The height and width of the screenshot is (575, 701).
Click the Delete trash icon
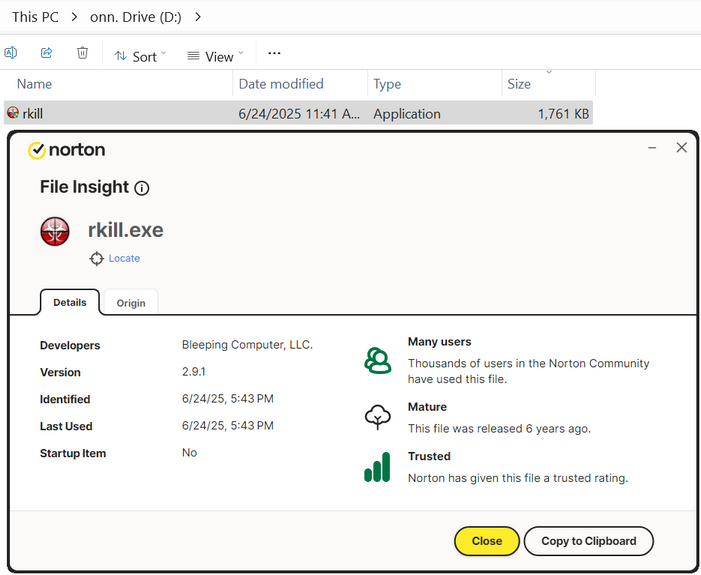coord(82,53)
